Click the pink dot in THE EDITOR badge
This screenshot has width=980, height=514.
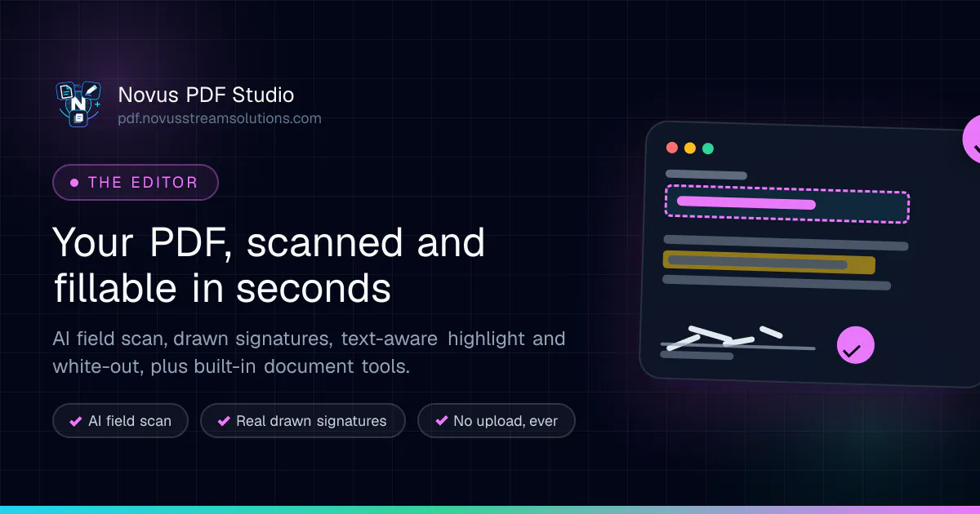[x=74, y=183]
